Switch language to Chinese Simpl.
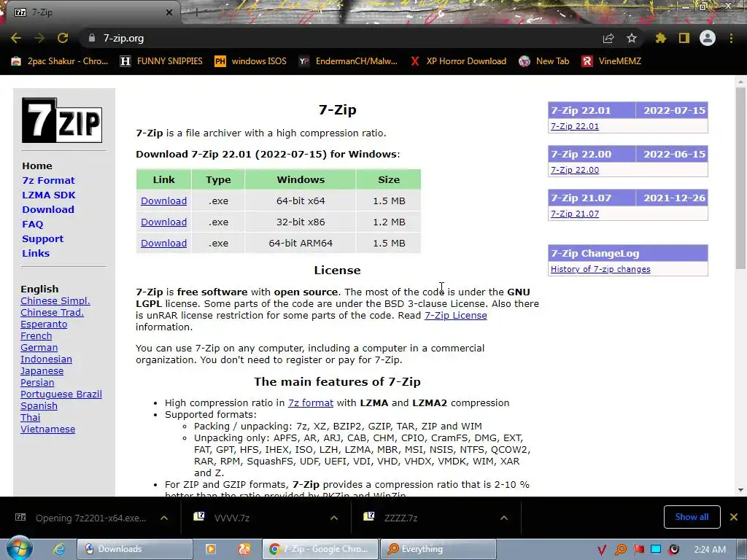This screenshot has width=747, height=560. pyautogui.click(x=55, y=301)
